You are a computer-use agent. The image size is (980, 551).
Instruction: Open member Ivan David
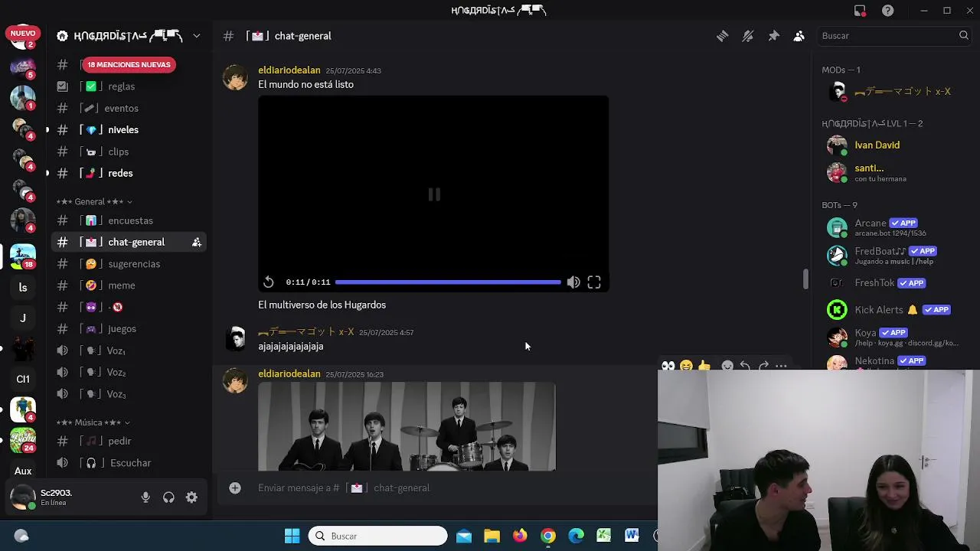click(890, 145)
